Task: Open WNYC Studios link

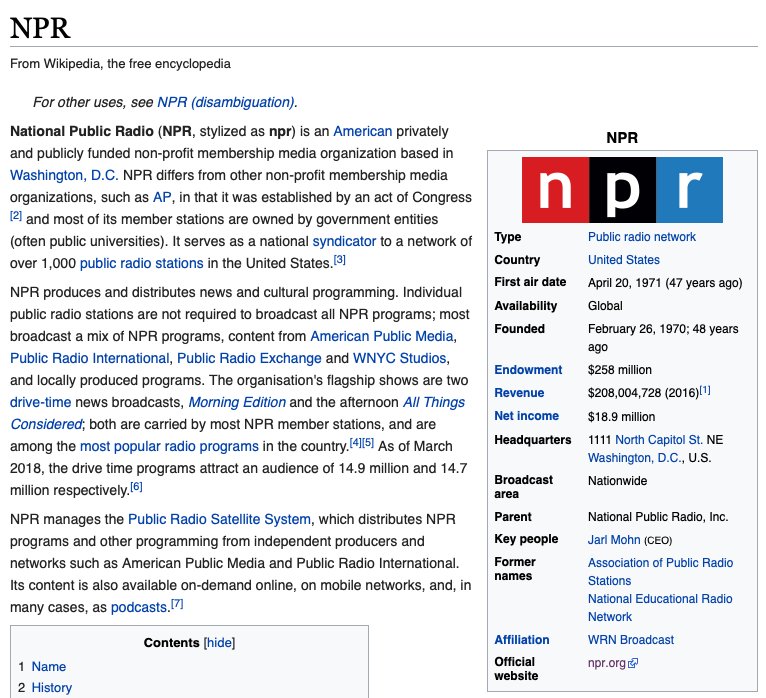Action: (400, 359)
